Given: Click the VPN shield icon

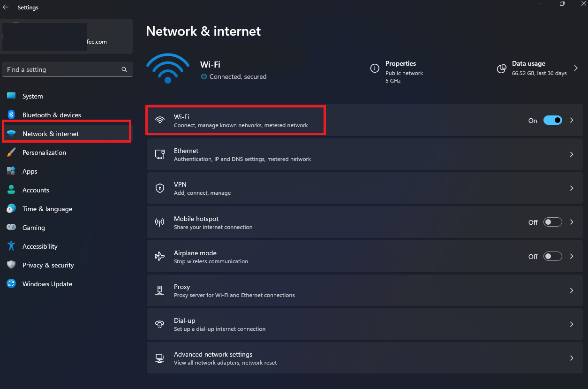Looking at the screenshot, I should (x=160, y=188).
